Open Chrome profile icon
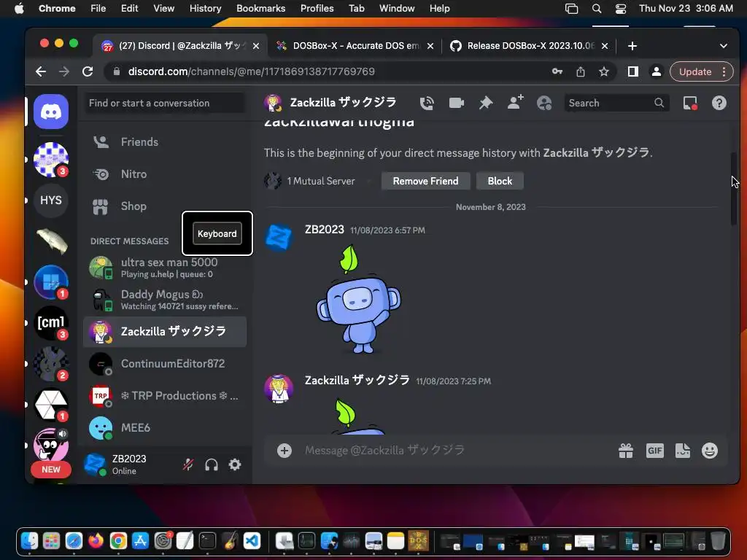The height and width of the screenshot is (560, 747). (656, 72)
